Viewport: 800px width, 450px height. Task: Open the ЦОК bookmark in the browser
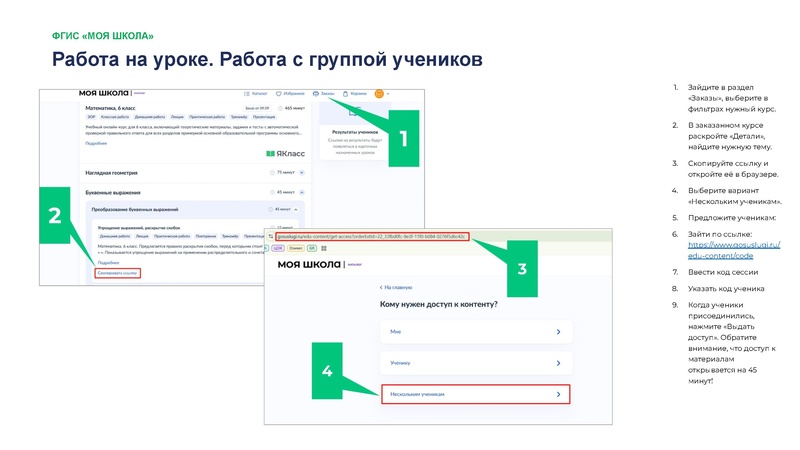[278, 248]
